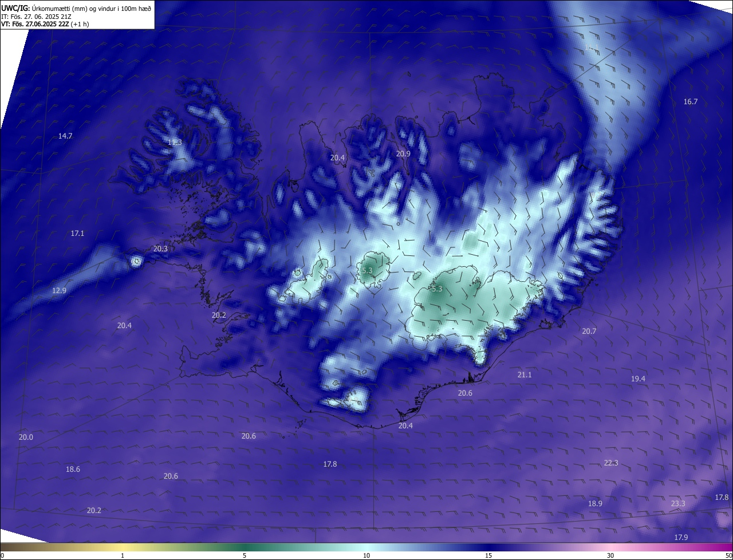
Task: Click the color scale tick labeled 1
Action: [x=123, y=556]
